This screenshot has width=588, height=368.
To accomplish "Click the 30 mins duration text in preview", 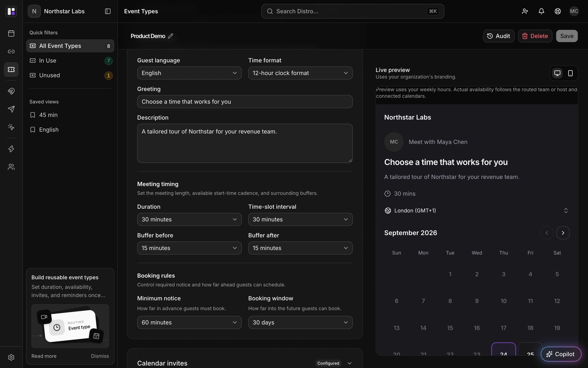I will pyautogui.click(x=404, y=194).
